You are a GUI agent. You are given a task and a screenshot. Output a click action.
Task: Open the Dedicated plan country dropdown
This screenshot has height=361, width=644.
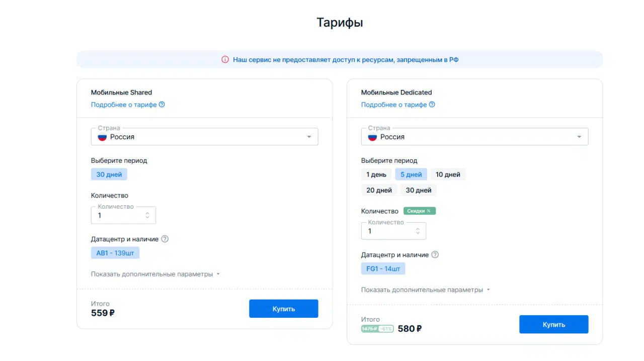pyautogui.click(x=474, y=137)
